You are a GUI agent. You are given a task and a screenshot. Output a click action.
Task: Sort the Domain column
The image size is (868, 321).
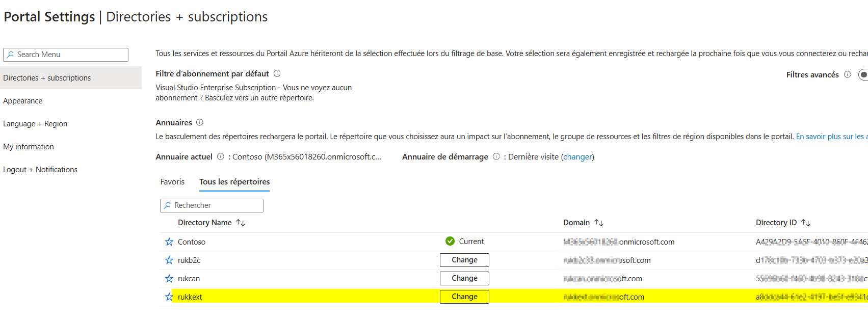[x=599, y=223]
